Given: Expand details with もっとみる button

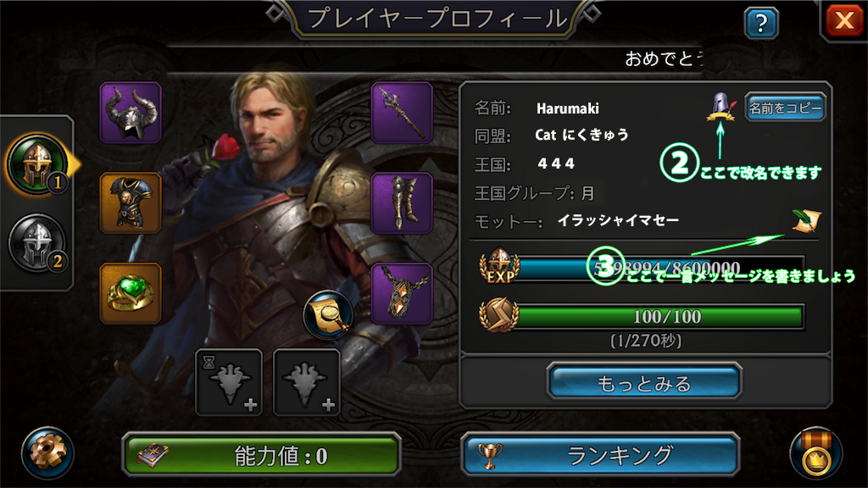Looking at the screenshot, I should click(x=644, y=382).
